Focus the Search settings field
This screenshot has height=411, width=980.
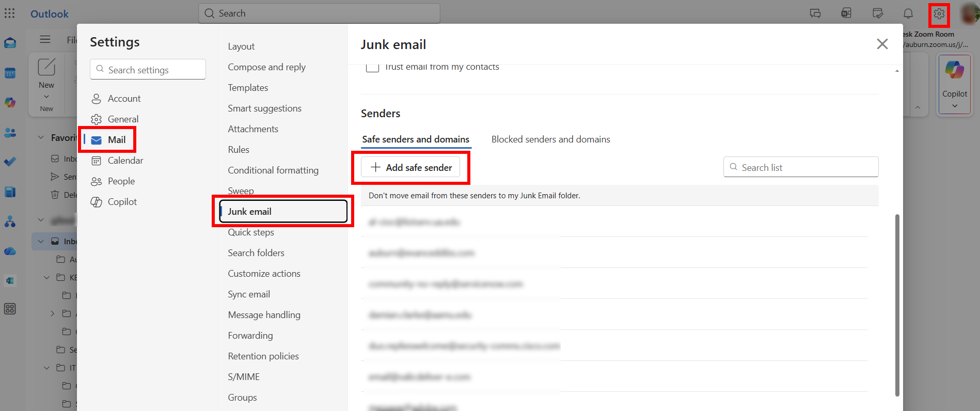pyautogui.click(x=148, y=69)
